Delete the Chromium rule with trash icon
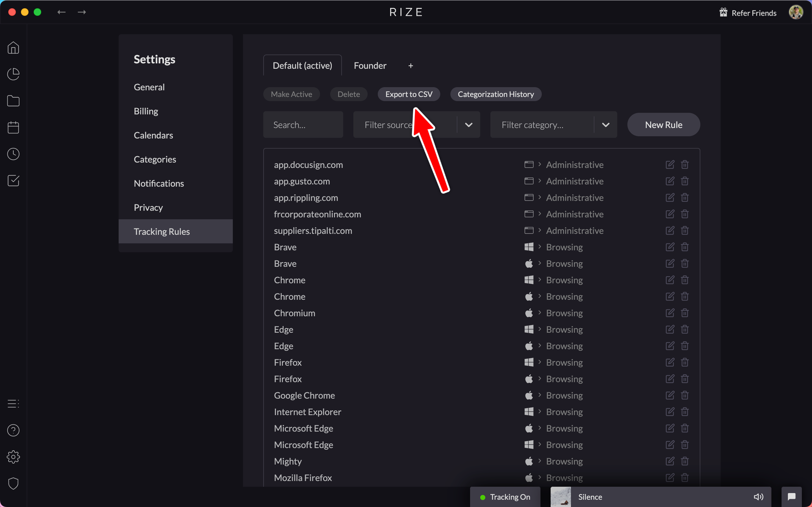This screenshot has height=507, width=812. 684,313
